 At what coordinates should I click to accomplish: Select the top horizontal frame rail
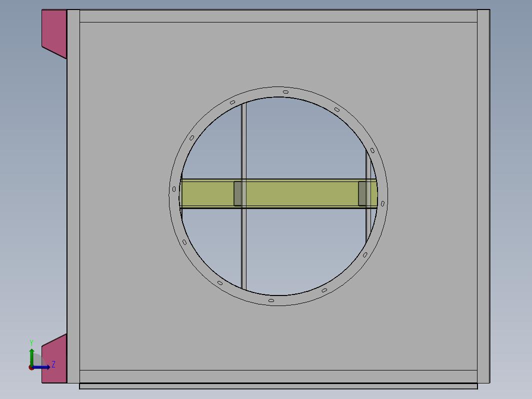coord(278,16)
